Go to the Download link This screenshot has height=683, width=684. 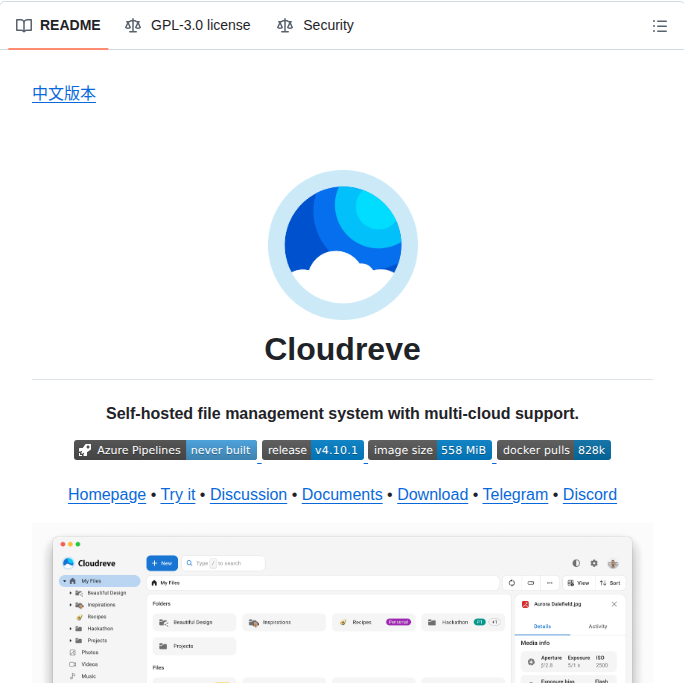tap(433, 495)
